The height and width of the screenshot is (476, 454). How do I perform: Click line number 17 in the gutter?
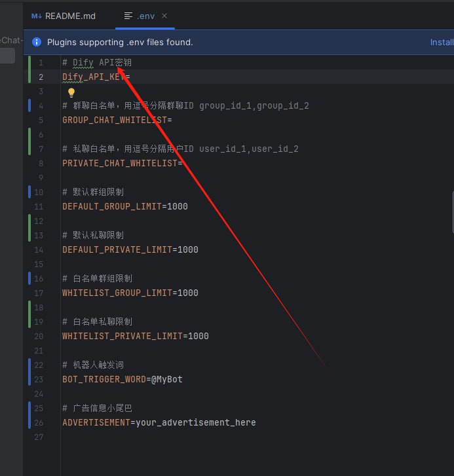[x=39, y=293]
